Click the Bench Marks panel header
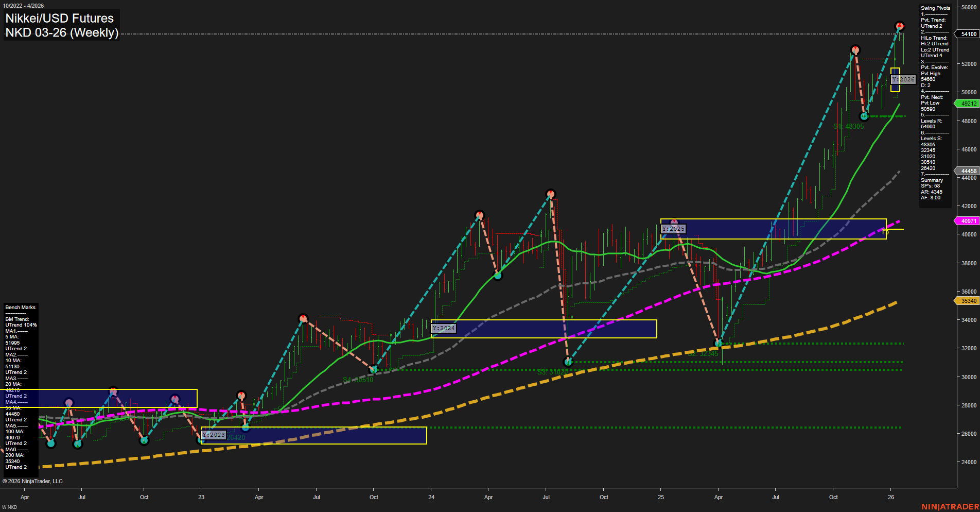Screen dimensions: 980x512 20,307
